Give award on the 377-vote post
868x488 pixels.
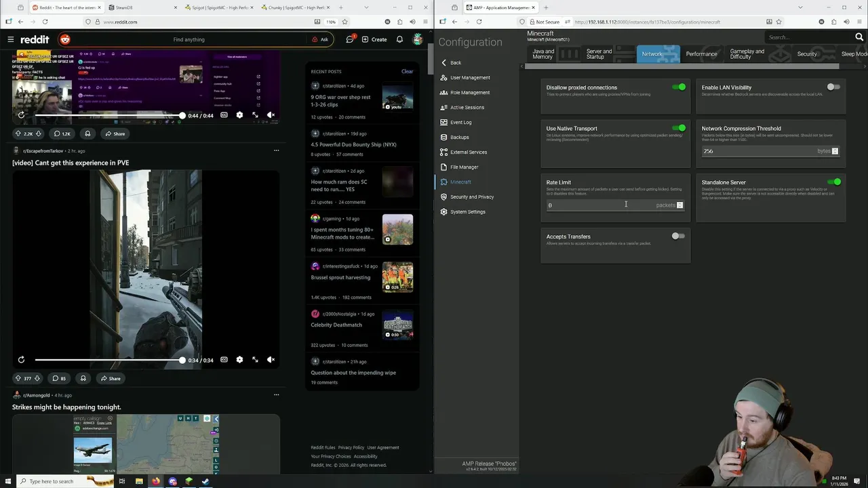point(83,378)
